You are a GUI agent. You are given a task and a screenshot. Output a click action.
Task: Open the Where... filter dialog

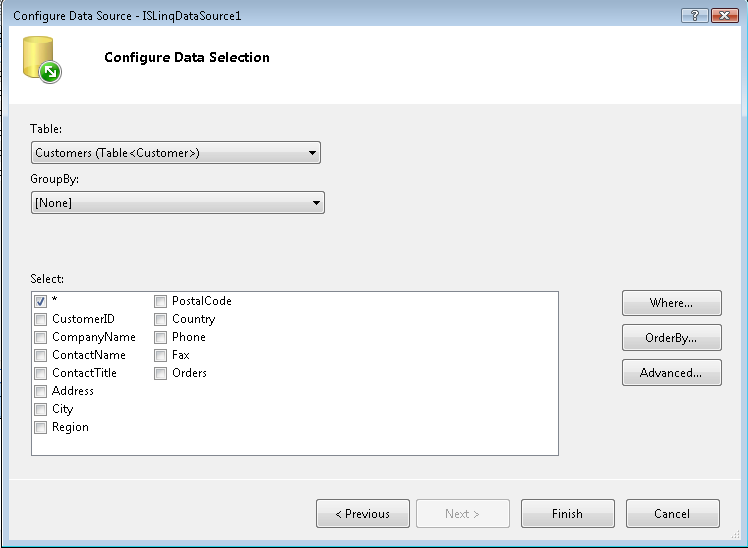tap(671, 303)
